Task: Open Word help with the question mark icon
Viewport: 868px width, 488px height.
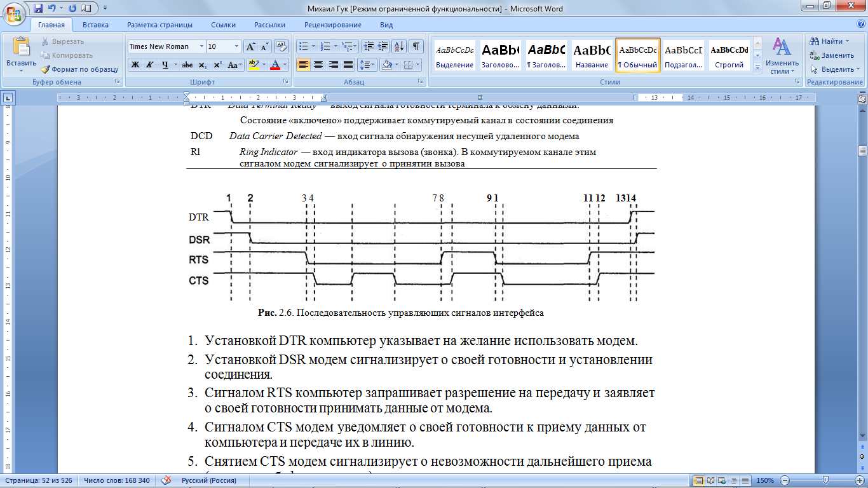Action: [x=860, y=25]
